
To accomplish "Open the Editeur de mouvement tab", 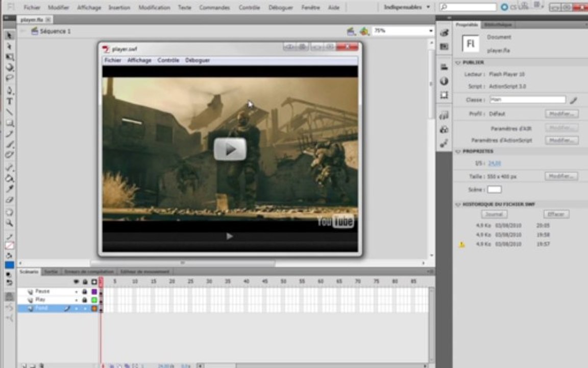I will coord(145,271).
